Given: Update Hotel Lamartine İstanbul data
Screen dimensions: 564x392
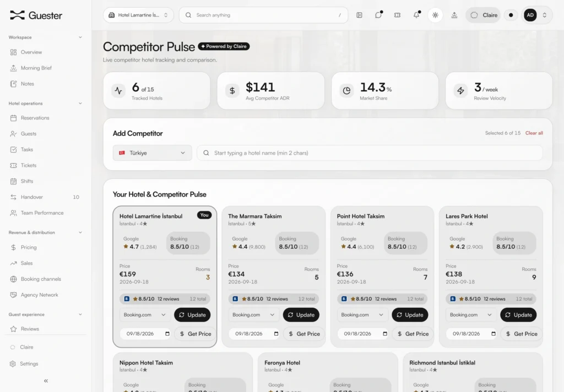Looking at the screenshot, I should (192, 315).
